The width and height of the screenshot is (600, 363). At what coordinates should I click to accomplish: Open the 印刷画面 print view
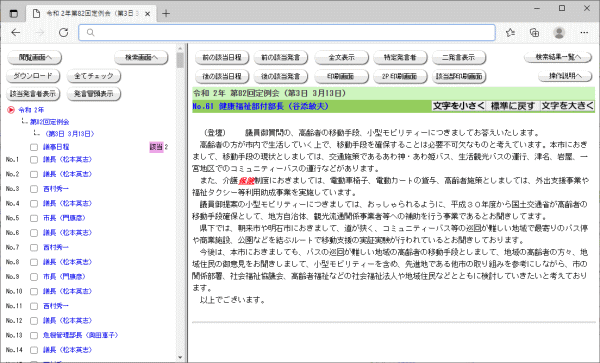[341, 77]
